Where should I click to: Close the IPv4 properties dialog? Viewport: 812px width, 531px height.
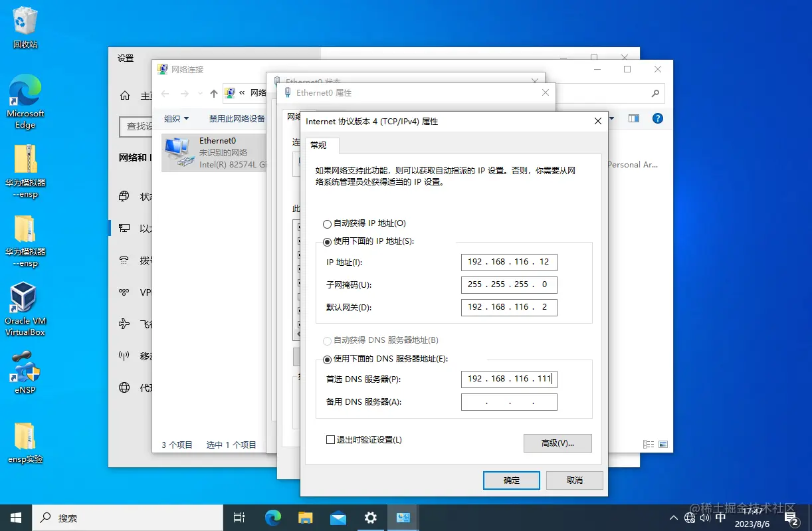click(x=597, y=121)
